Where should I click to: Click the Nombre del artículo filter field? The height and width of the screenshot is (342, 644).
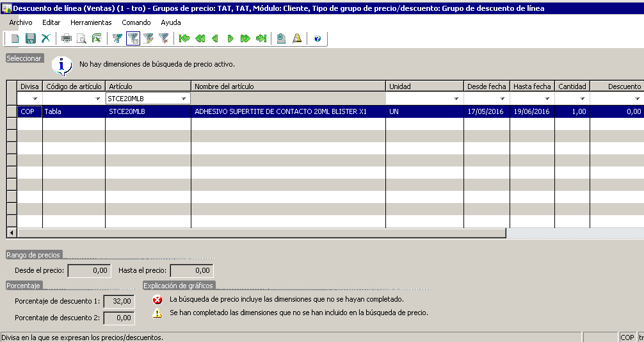[x=288, y=99]
